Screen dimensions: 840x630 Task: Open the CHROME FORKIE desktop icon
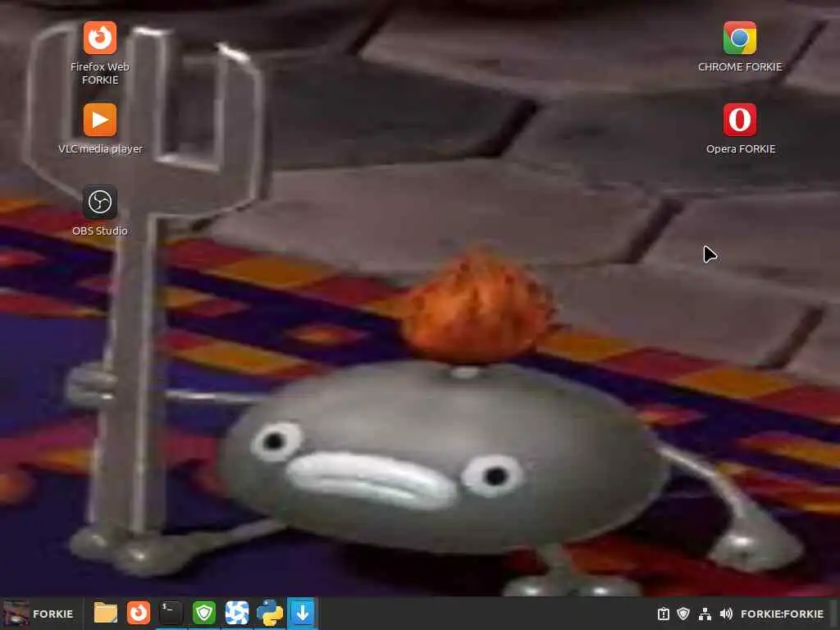pyautogui.click(x=739, y=47)
